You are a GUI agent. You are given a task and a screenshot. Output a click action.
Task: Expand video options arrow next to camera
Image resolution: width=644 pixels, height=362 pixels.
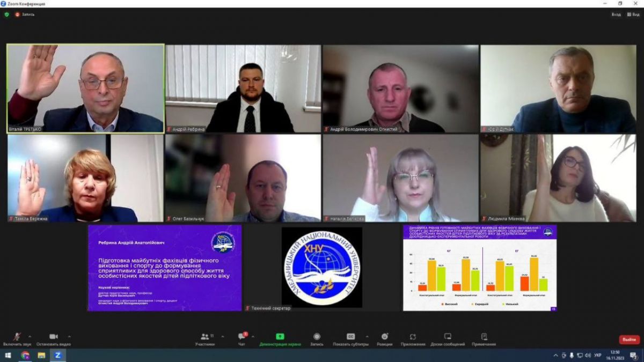click(69, 337)
